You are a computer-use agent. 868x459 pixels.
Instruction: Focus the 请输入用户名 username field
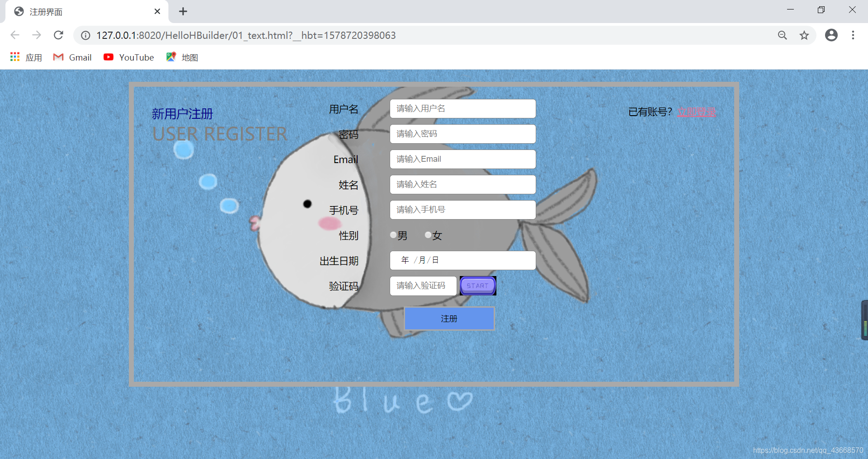tap(463, 109)
